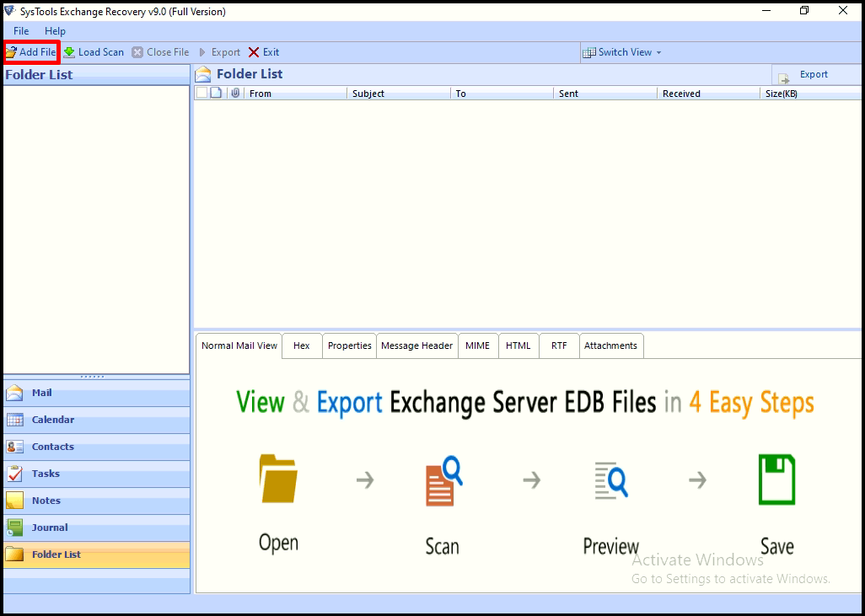This screenshot has height=616, width=865.
Task: Click Exit in the toolbar
Action: click(x=264, y=52)
